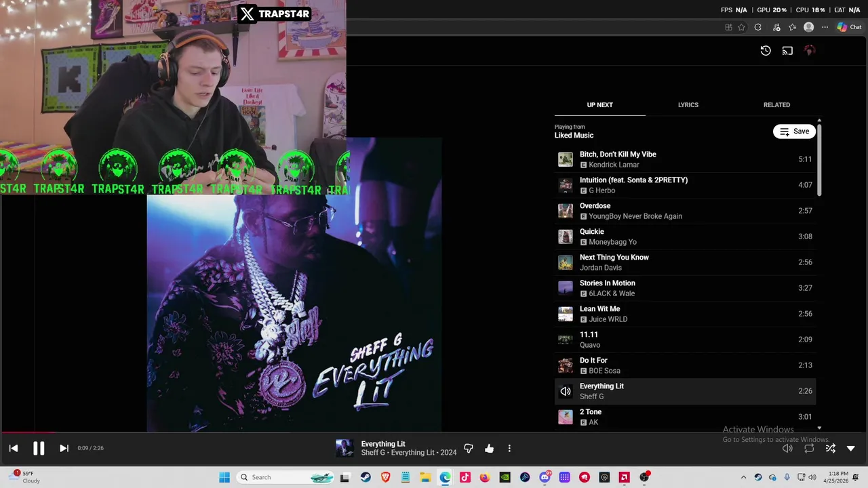The image size is (868, 488).
Task: Open the Liked Music playlist link
Action: (x=574, y=136)
